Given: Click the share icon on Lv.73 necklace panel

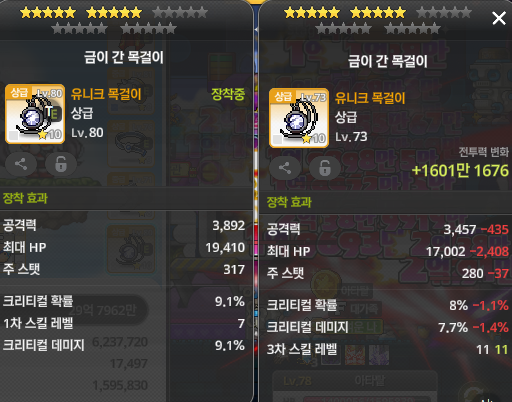Looking at the screenshot, I should click(285, 168).
